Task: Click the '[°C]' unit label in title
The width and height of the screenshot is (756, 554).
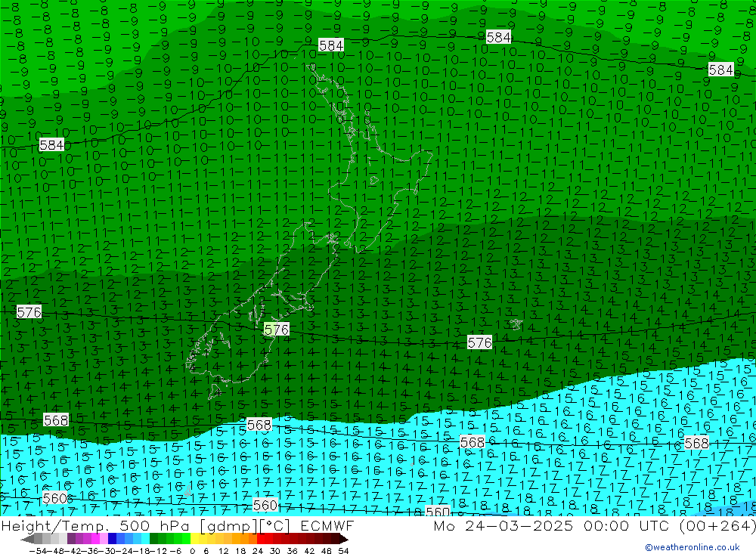Action: point(274,525)
